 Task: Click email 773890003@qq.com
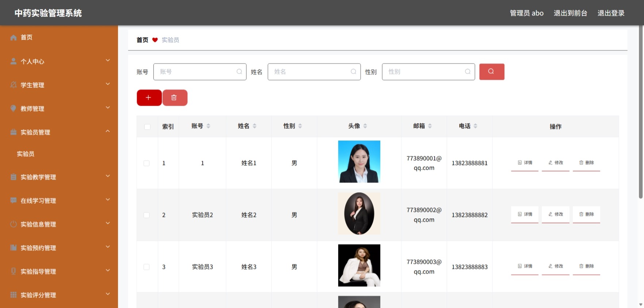click(424, 267)
